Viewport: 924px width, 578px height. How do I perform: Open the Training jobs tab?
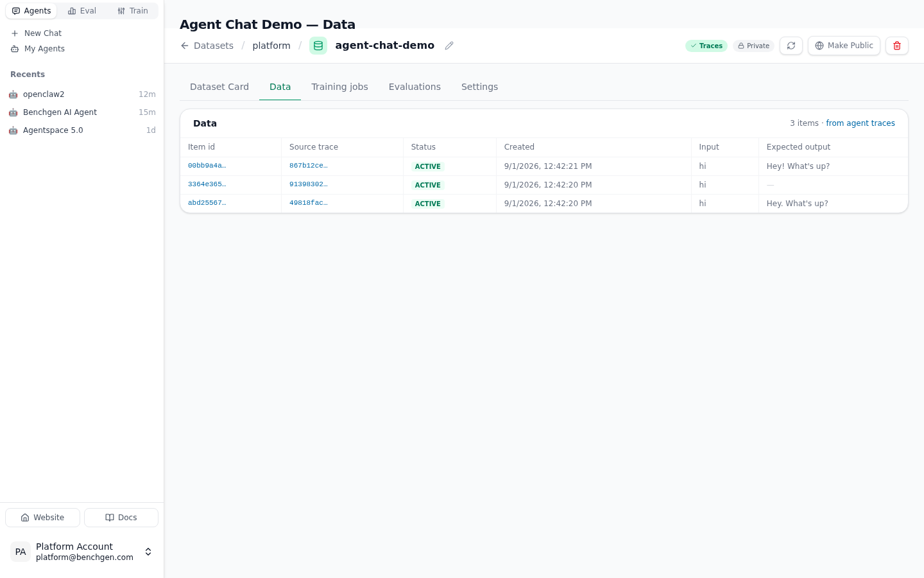coord(339,87)
